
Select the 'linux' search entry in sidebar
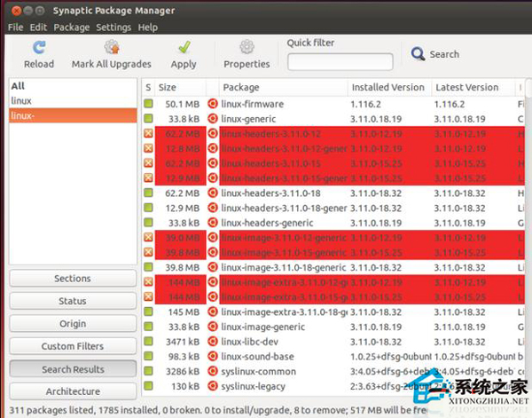(x=73, y=101)
